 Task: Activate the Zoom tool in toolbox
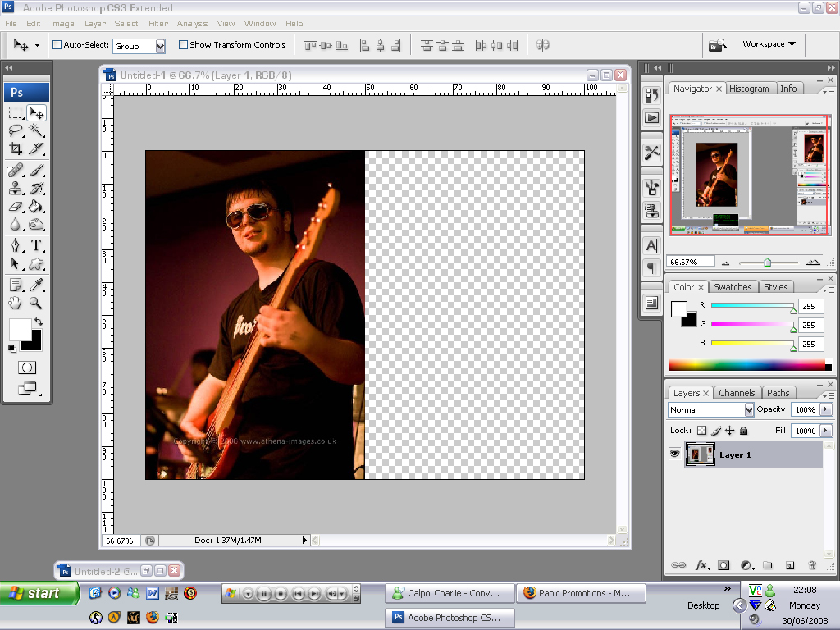(x=36, y=303)
